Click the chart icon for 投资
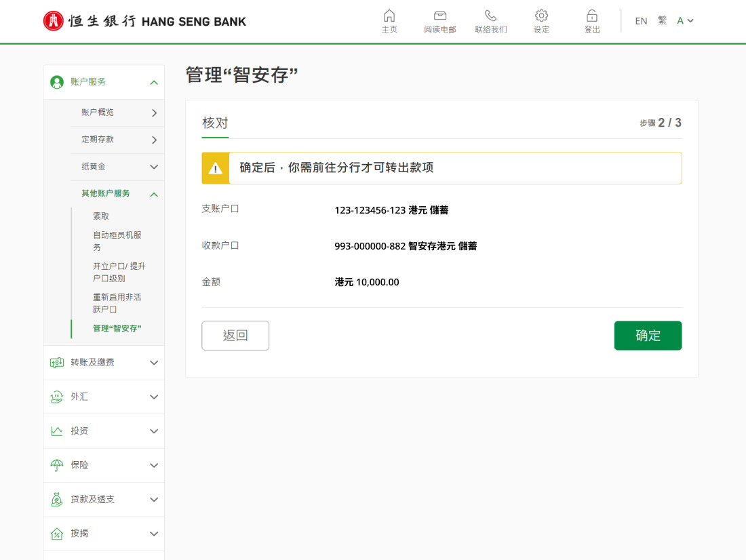The image size is (746, 560). pos(57,431)
